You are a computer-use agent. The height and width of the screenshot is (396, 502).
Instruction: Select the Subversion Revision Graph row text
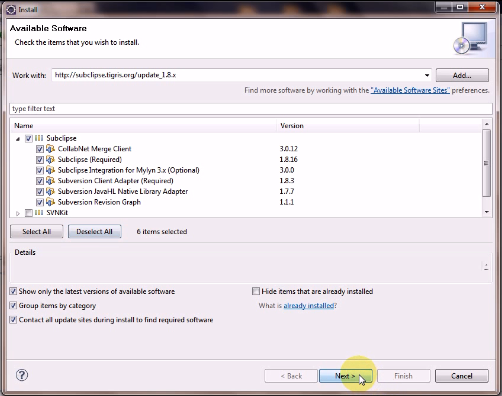pyautogui.click(x=99, y=202)
